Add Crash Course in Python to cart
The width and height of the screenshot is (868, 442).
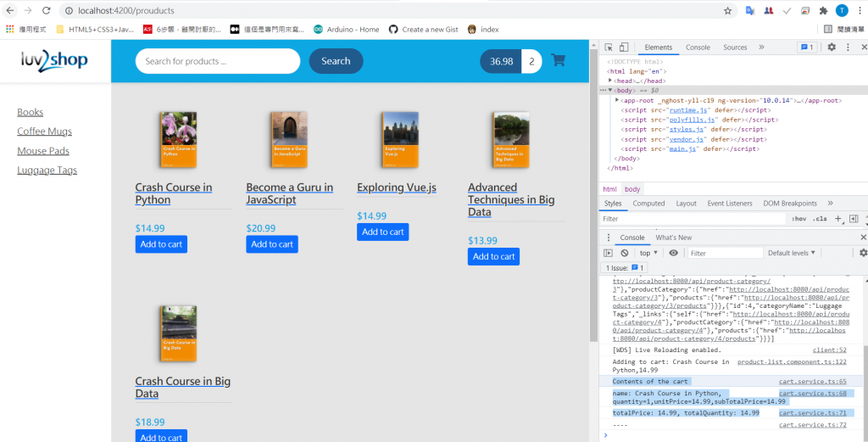[x=161, y=244]
